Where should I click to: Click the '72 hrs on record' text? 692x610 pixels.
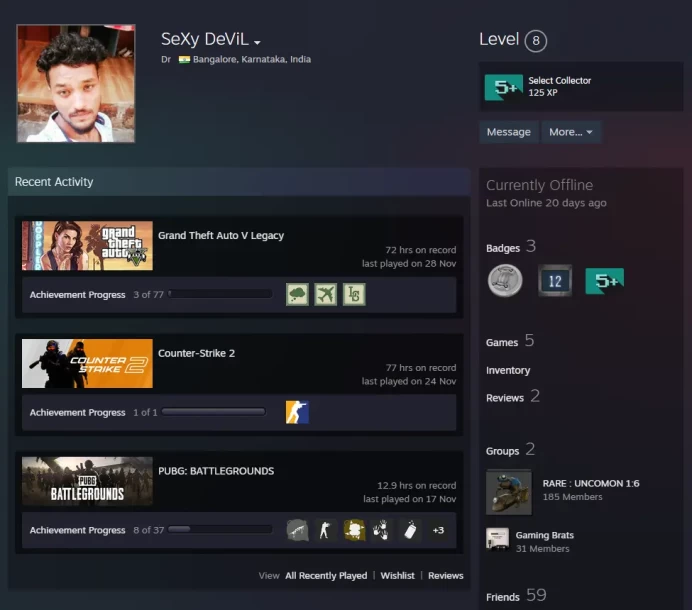click(x=421, y=250)
